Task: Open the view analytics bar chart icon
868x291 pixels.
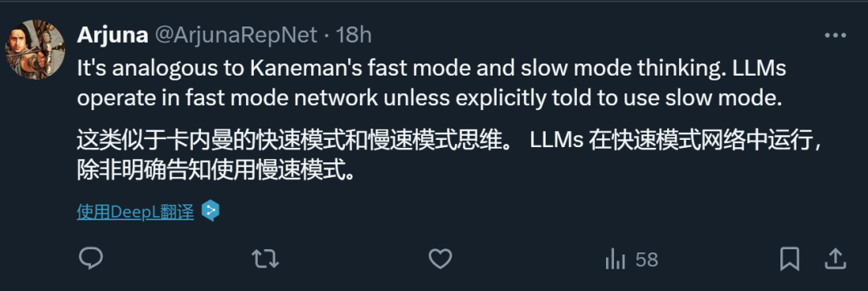Action: 615,260
